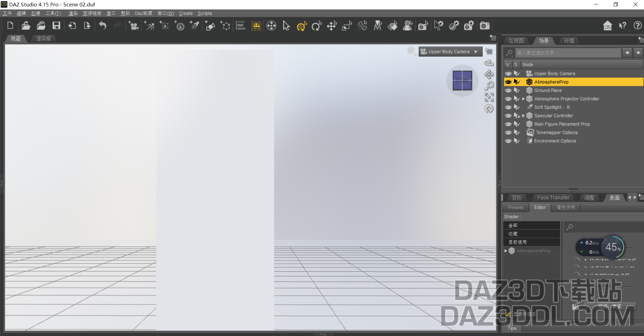Toggle visibility eye for Environment Options
The height and width of the screenshot is (336, 644).
(x=508, y=141)
